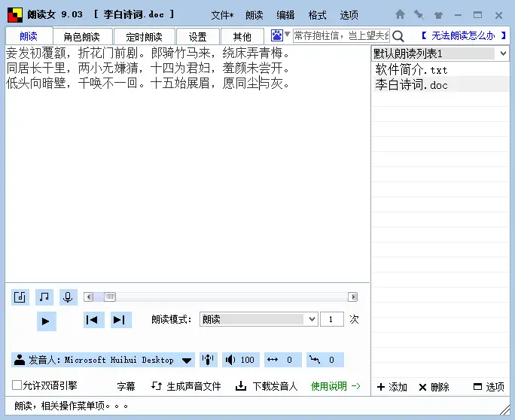Expand the 默认朗读列表1 dropdown
The image size is (515, 420).
tap(440, 53)
